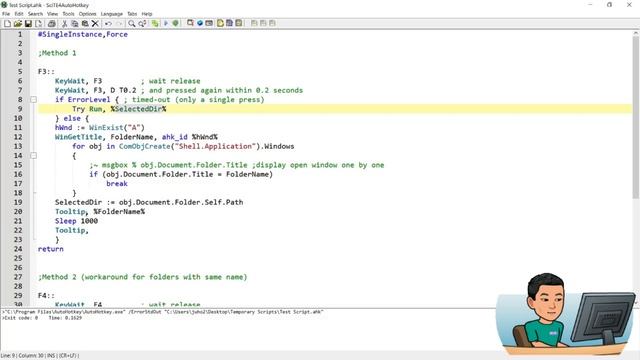
Task: Cut selection with the scissors icon
Action: point(64,23)
